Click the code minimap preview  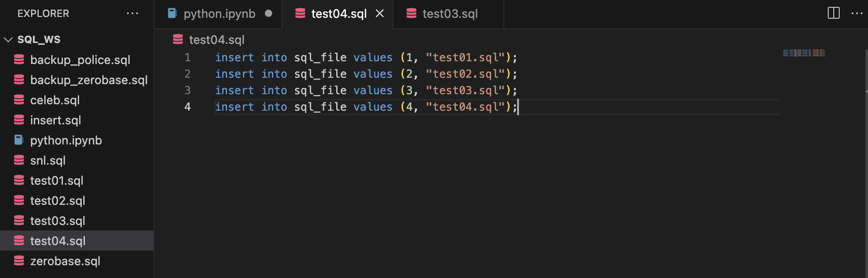(x=804, y=53)
